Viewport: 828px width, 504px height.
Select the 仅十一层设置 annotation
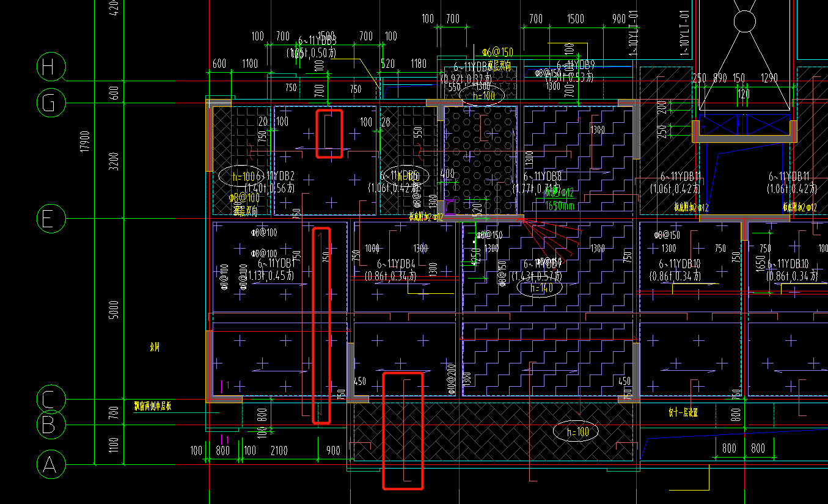click(683, 413)
